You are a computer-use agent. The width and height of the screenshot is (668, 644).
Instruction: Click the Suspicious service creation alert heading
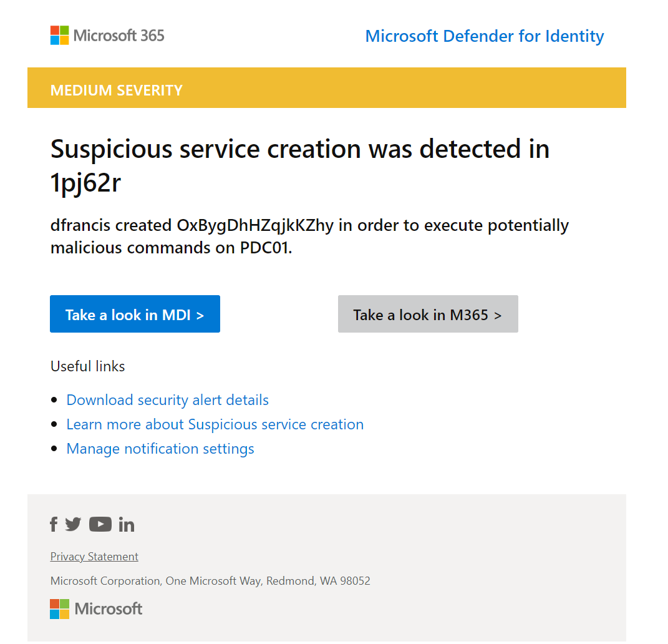pyautogui.click(x=300, y=166)
